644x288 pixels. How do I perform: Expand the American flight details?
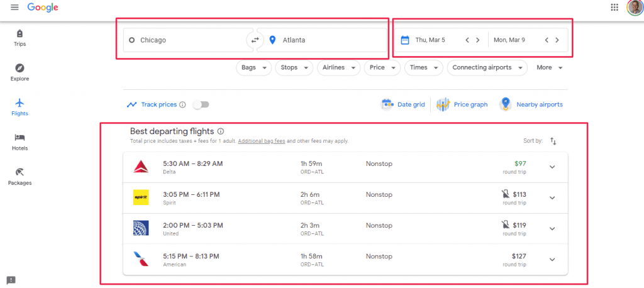(552, 259)
